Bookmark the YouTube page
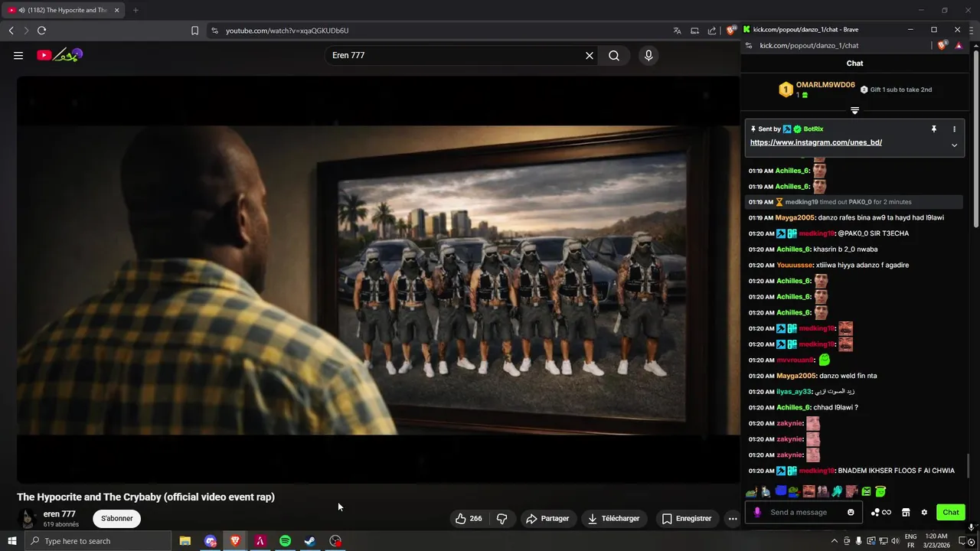The height and width of the screenshot is (551, 980). (x=194, y=31)
